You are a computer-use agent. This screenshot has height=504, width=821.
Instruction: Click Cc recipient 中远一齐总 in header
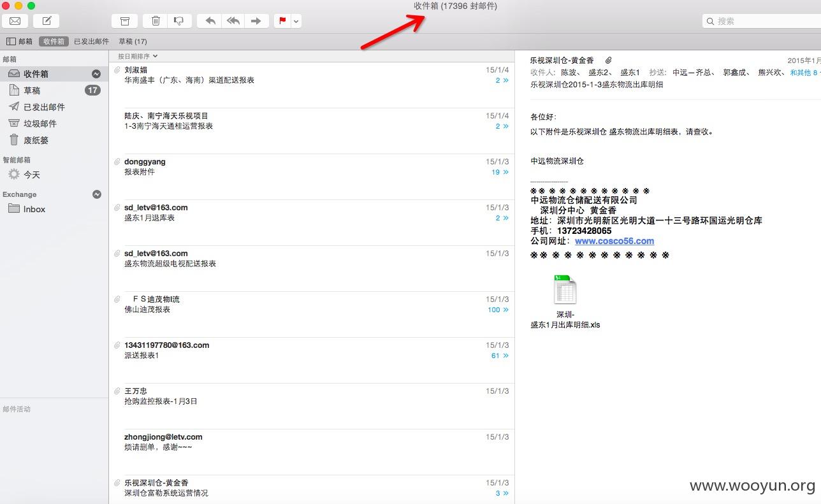point(693,73)
